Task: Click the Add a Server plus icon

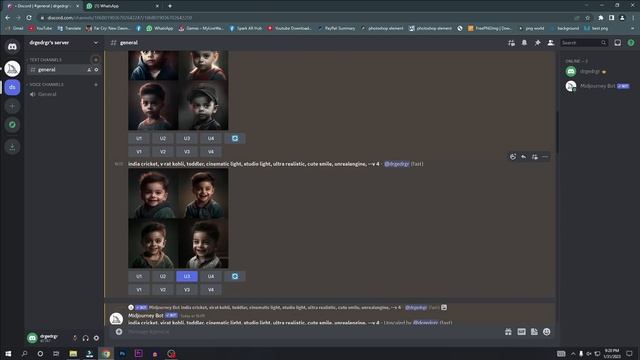Action: pos(12,106)
